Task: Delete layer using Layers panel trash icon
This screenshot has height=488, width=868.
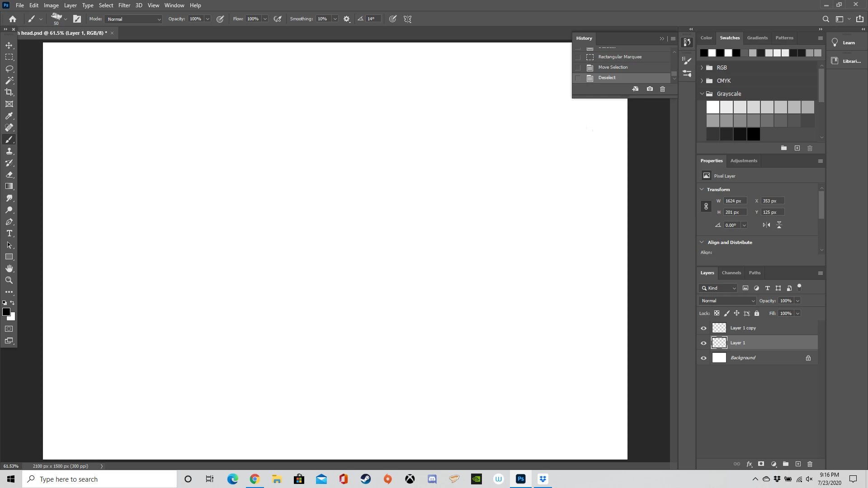Action: (810, 464)
